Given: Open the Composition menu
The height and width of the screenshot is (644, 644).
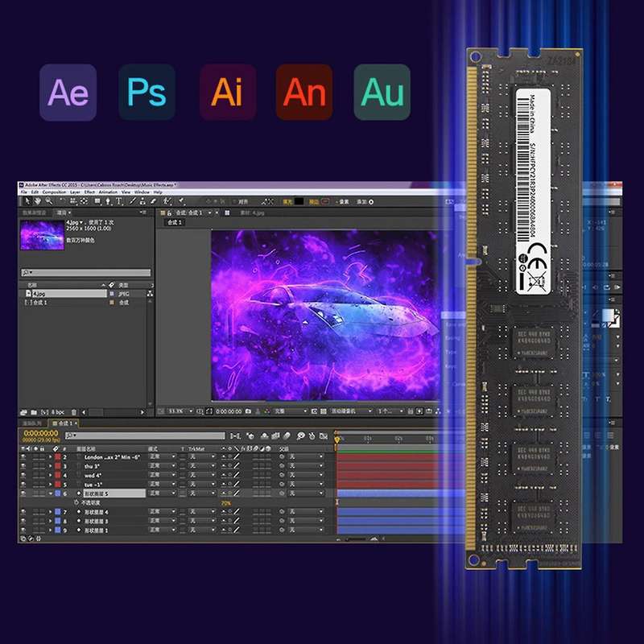Looking at the screenshot, I should click(x=54, y=192).
